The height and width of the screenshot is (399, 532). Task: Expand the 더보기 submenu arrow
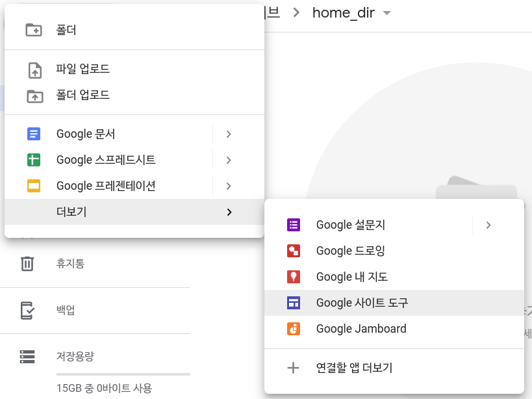click(x=229, y=212)
